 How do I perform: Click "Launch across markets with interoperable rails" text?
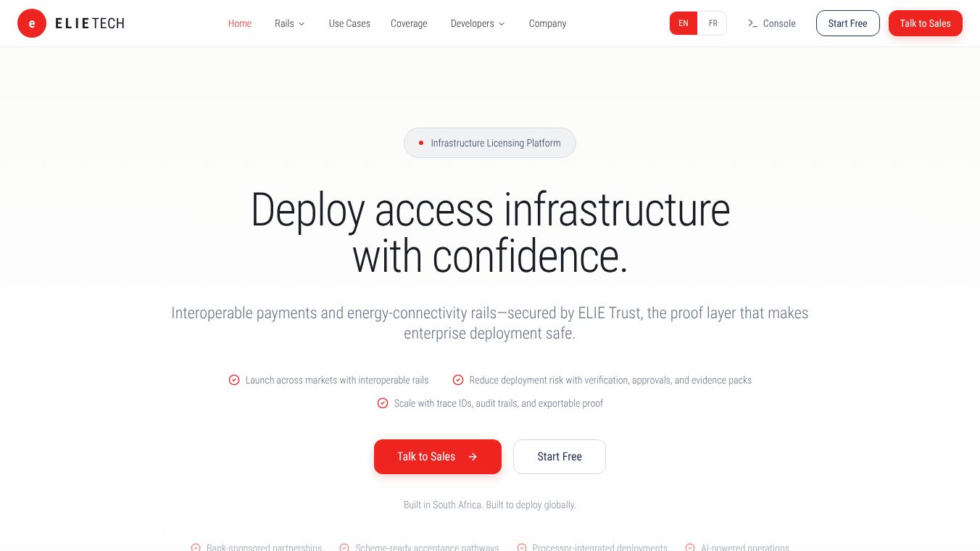337,380
